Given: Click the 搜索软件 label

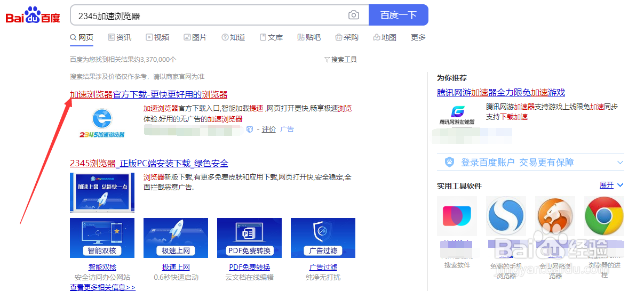Looking at the screenshot, I should coord(457,265).
